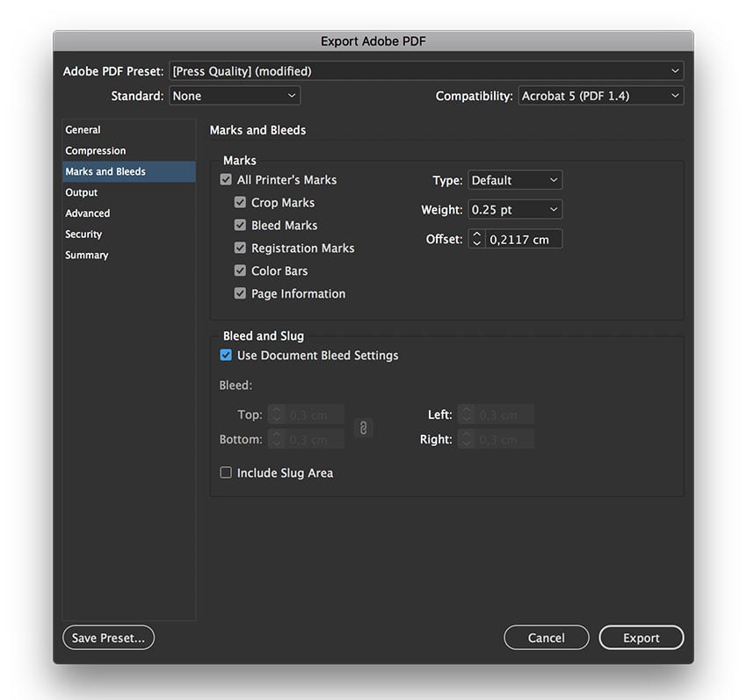Toggle the Bleed Marks checkbox
This screenshot has height=700, width=747.
tap(240, 225)
